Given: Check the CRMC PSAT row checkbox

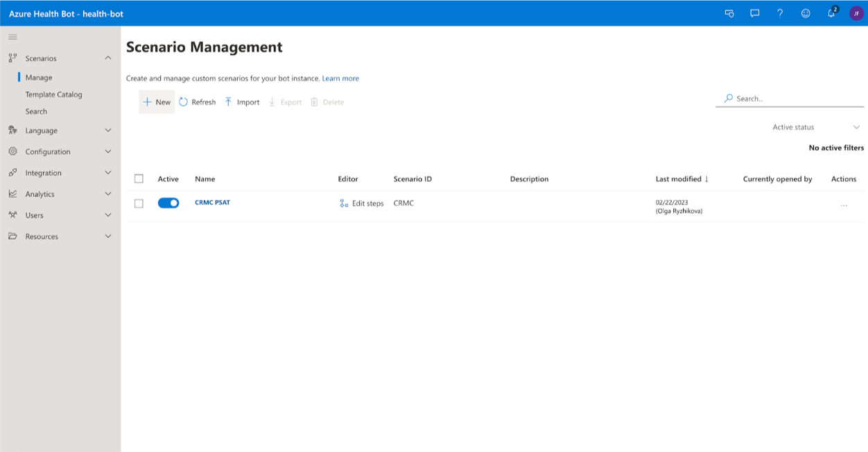Looking at the screenshot, I should pyautogui.click(x=139, y=203).
